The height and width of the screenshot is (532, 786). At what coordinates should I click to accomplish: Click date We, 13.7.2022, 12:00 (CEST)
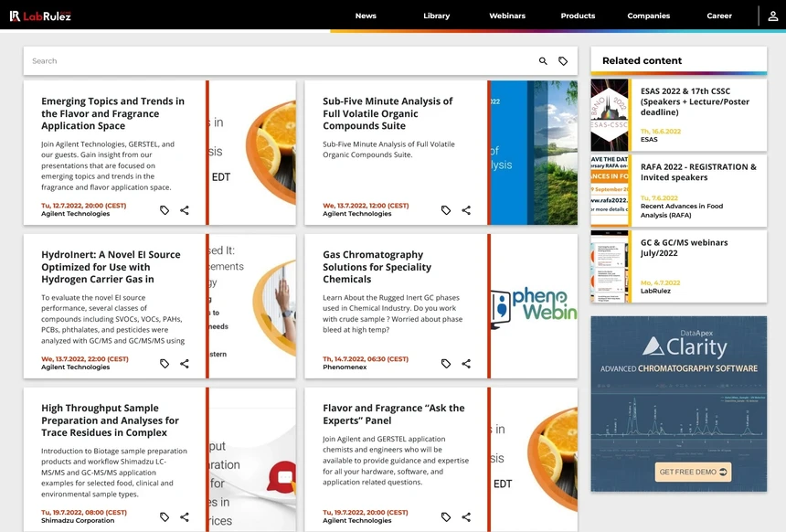(x=366, y=206)
